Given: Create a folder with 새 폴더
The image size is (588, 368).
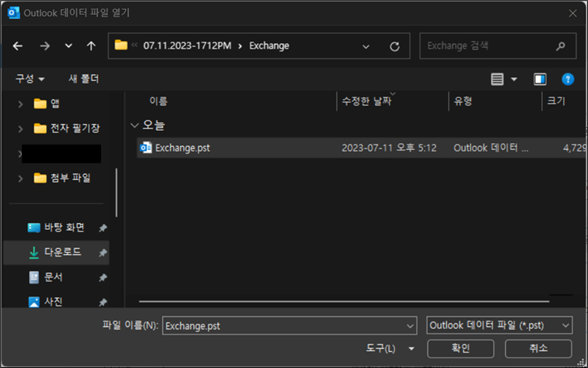Looking at the screenshot, I should pos(83,79).
